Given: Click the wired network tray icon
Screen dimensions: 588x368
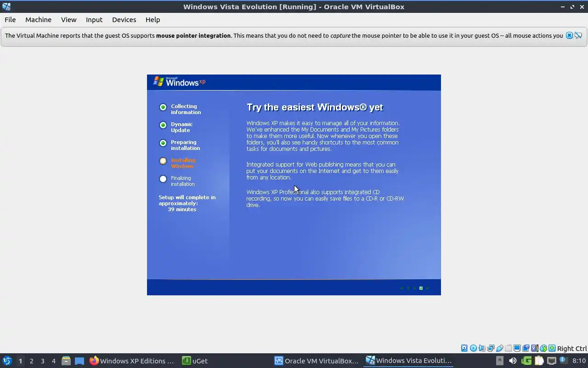Looking at the screenshot, I should pos(552,361).
